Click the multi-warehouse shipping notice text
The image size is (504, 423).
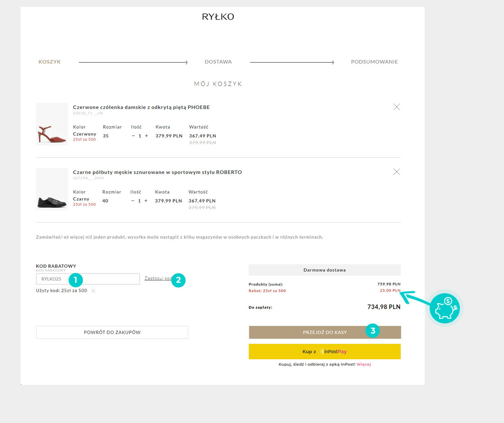(x=179, y=237)
